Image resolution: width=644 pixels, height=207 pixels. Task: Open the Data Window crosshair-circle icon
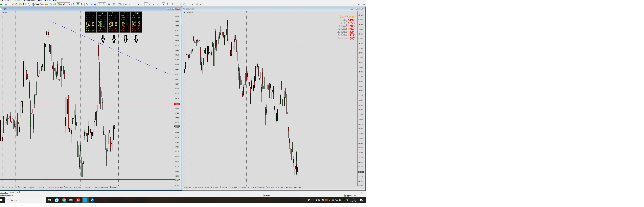[16, 4]
